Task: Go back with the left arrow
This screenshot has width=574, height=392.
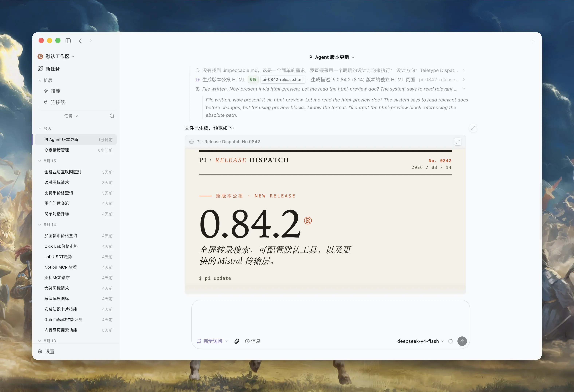Action: pos(80,41)
